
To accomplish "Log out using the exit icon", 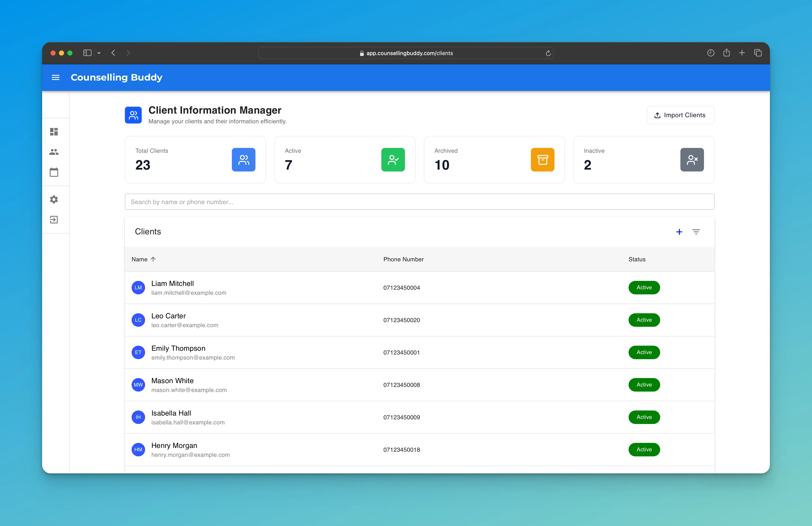I will point(54,219).
